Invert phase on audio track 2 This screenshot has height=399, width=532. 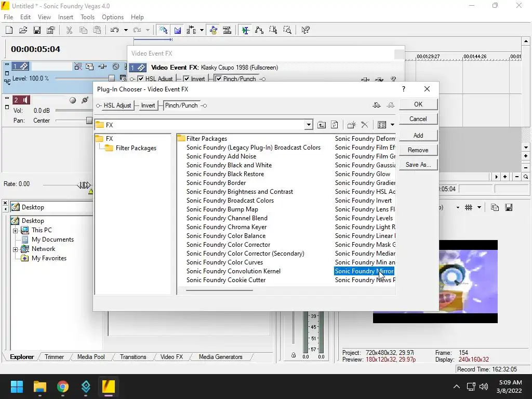click(85, 100)
